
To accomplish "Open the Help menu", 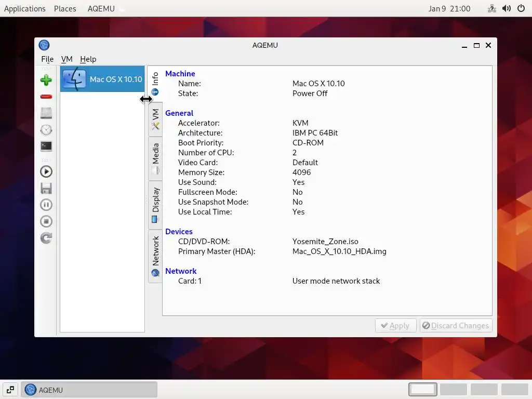I will [88, 59].
